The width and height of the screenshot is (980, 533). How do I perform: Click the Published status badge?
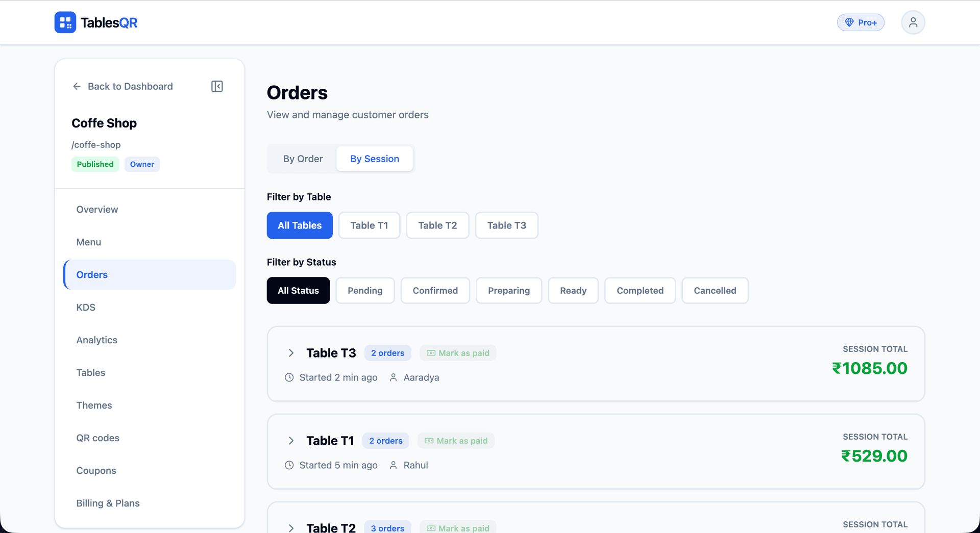[x=95, y=164]
